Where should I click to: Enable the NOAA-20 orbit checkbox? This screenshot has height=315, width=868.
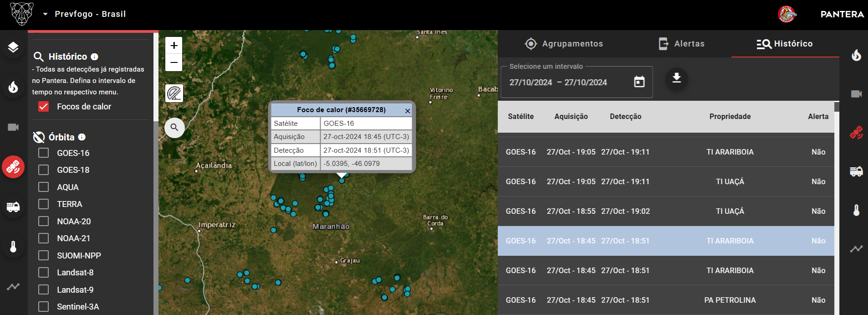coord(44,221)
